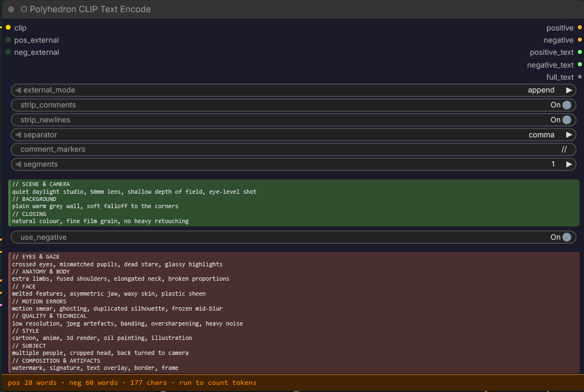Click the negative output socket

[580, 40]
